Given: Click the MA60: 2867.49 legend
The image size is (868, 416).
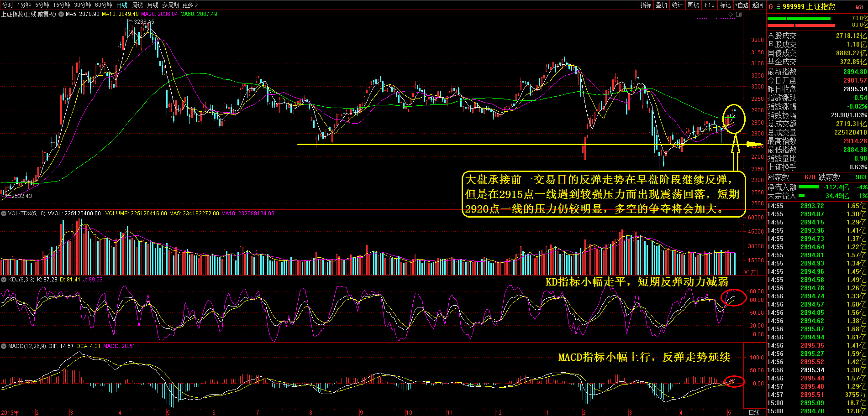Looking at the screenshot, I should 199,14.
